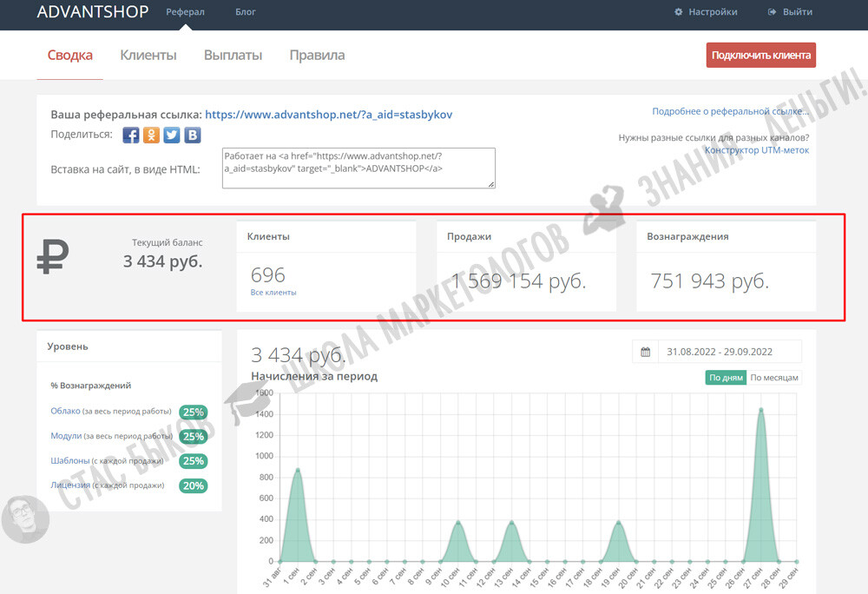Select Блог in the top navigation
The height and width of the screenshot is (594, 868).
(246, 12)
